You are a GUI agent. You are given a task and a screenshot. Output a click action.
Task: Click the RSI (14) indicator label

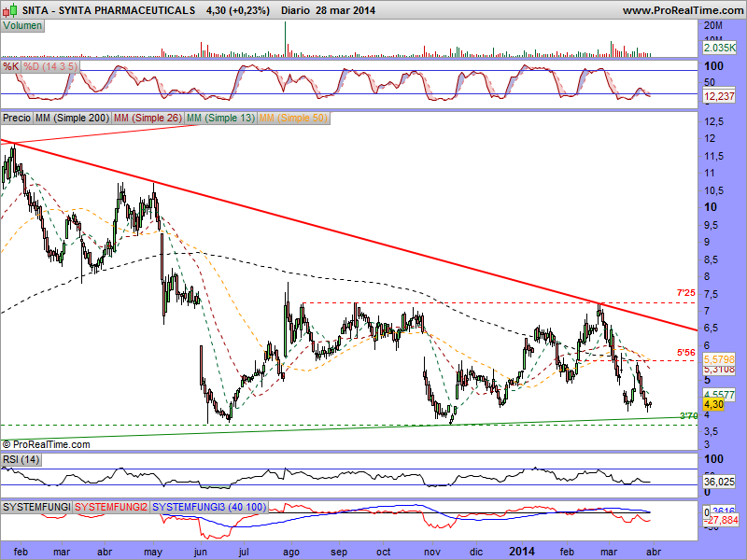point(21,459)
